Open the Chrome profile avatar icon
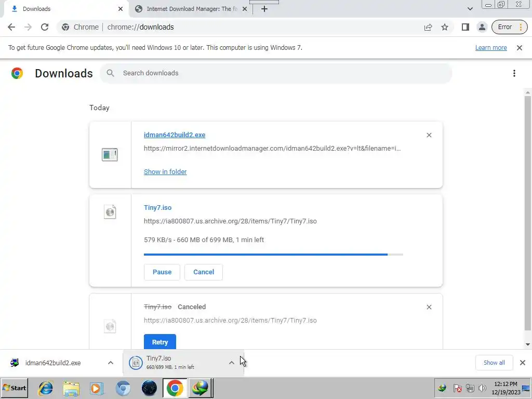Image resolution: width=532 pixels, height=399 pixels. [482, 27]
